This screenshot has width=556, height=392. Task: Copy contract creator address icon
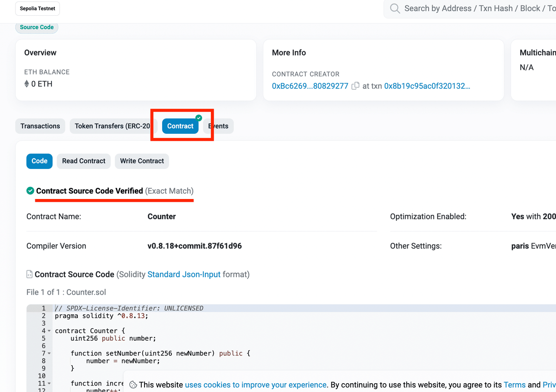pos(355,86)
